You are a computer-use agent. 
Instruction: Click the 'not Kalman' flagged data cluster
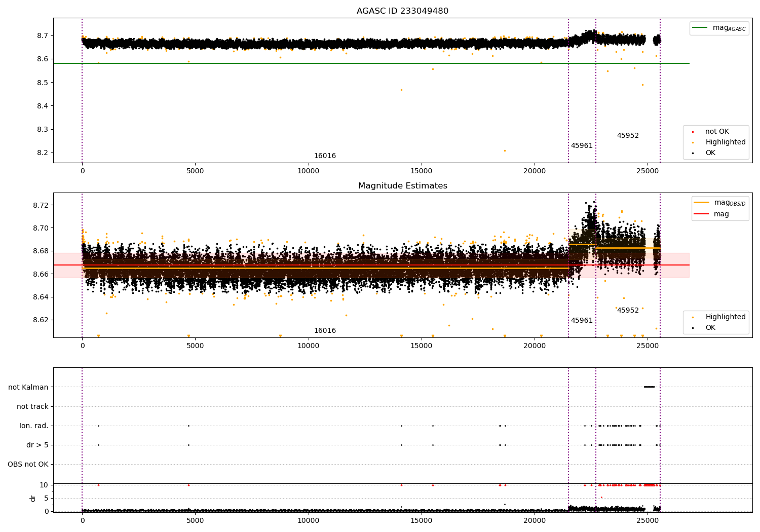pyautogui.click(x=649, y=387)
